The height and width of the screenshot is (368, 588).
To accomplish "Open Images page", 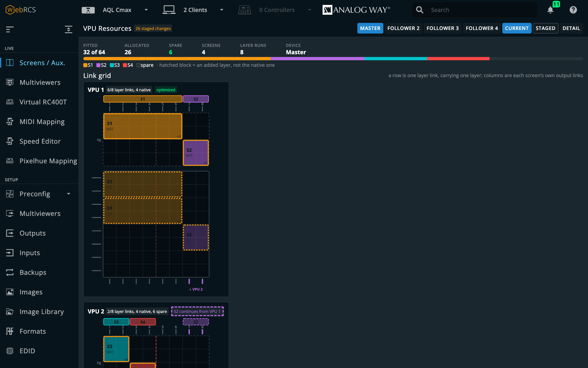I will click(x=39, y=292).
